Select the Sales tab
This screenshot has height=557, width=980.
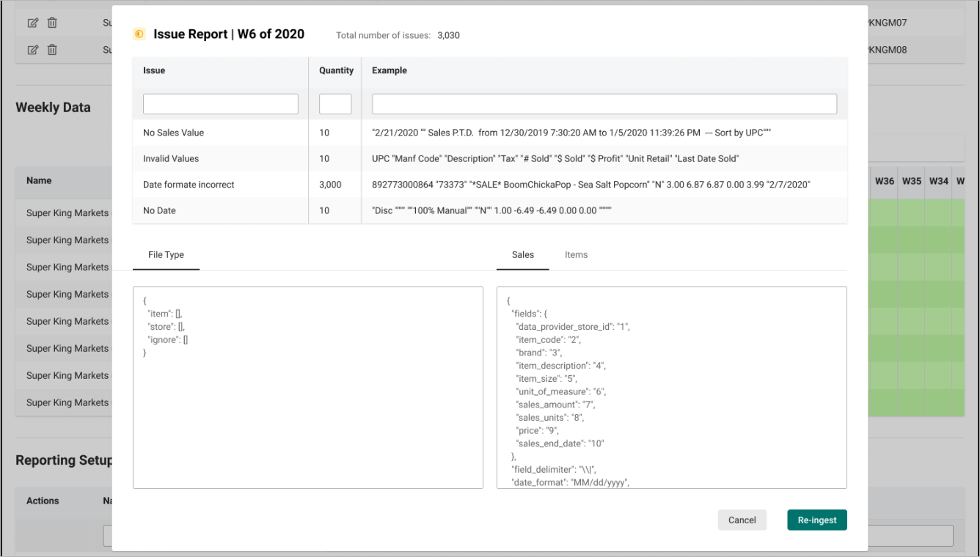(523, 255)
